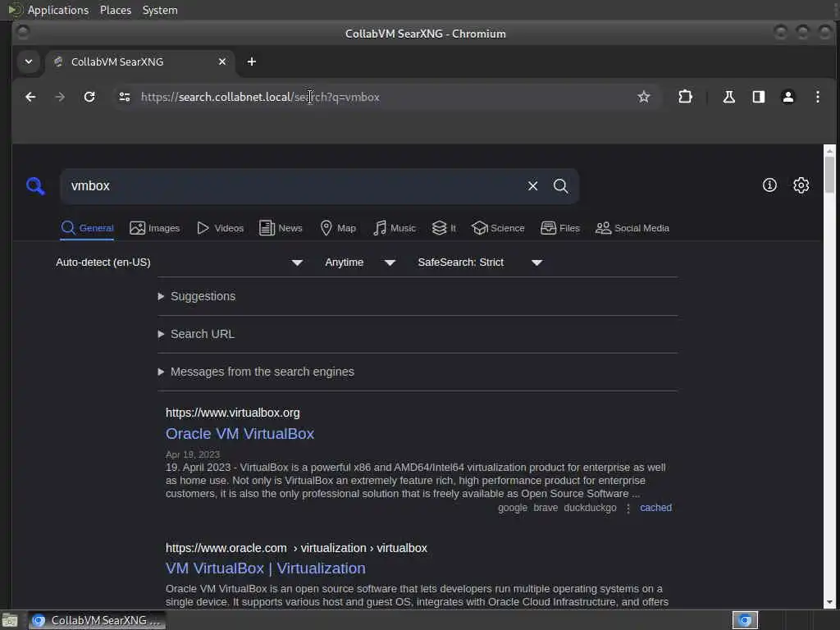Go back using the browser back arrow
This screenshot has height=630, width=840.
(x=30, y=97)
